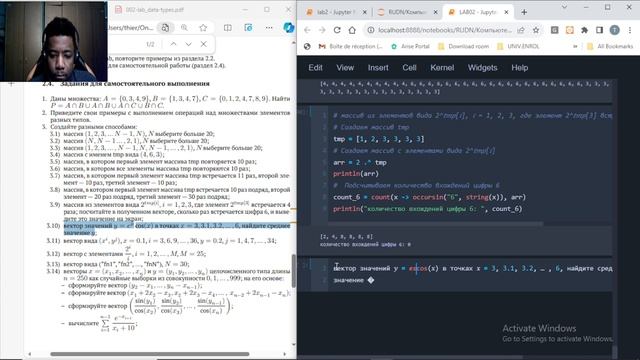Click the localhost:8888 address bar

(445, 30)
